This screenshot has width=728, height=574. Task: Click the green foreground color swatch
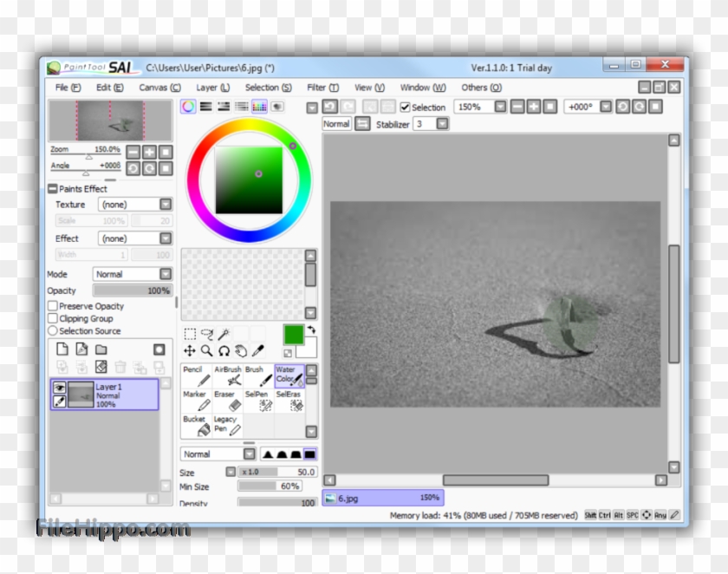point(294,336)
